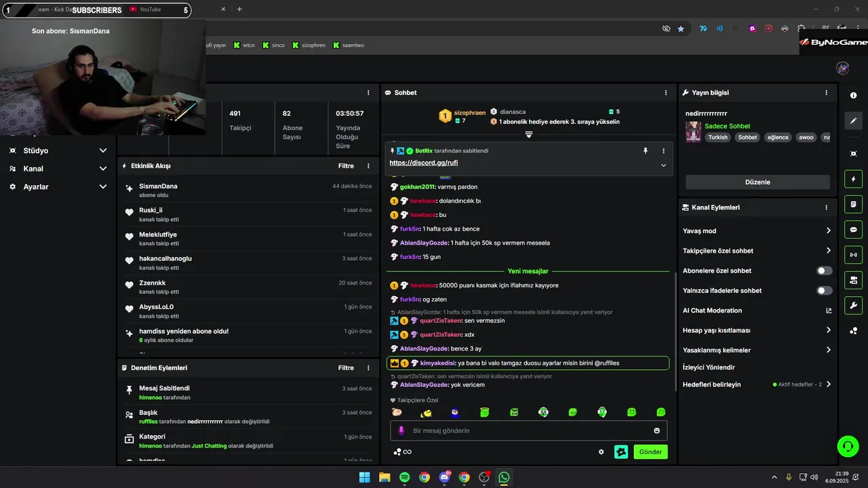
Task: Toggle Abonelere özel sohbet switch
Action: click(824, 270)
